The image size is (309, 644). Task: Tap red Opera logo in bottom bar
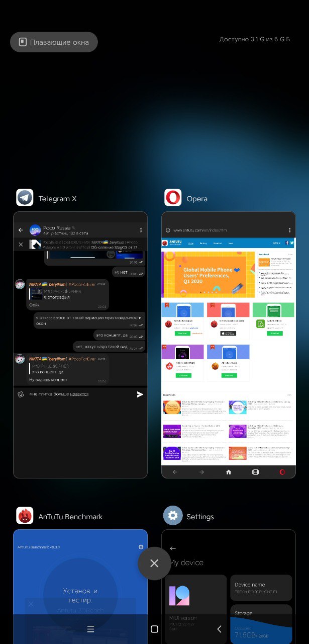tap(282, 472)
